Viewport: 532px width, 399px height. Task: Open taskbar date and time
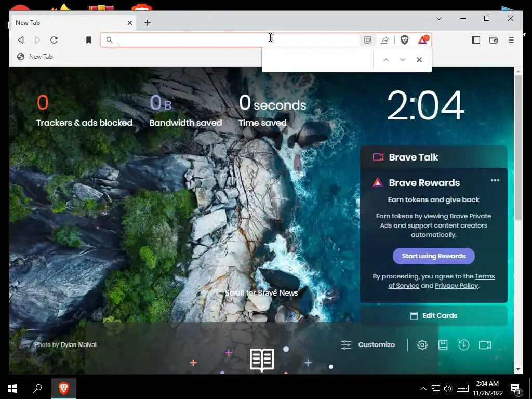tap(488, 389)
